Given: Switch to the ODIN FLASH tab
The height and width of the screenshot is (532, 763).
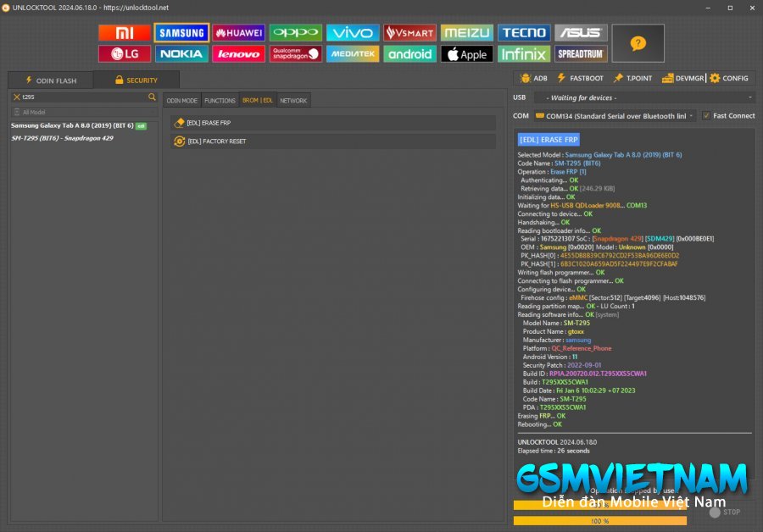Looking at the screenshot, I should [51, 80].
